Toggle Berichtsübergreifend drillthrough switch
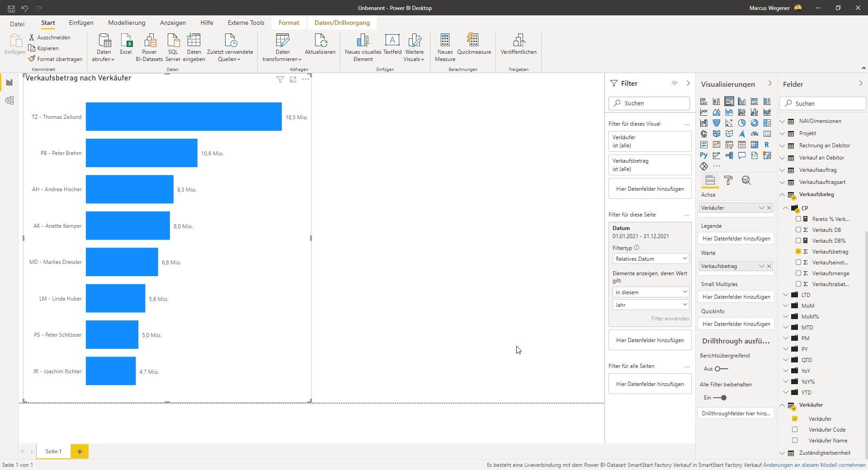The width and height of the screenshot is (868, 470). pos(722,369)
